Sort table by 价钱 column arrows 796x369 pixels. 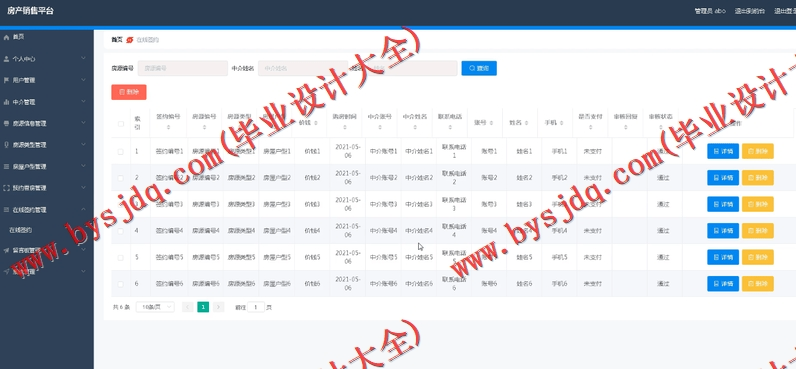pos(316,123)
